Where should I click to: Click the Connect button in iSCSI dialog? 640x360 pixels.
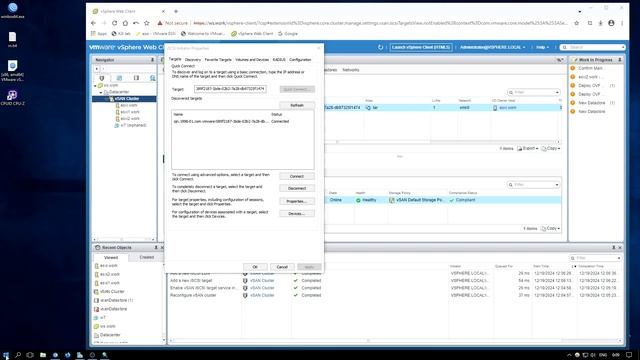297,176
